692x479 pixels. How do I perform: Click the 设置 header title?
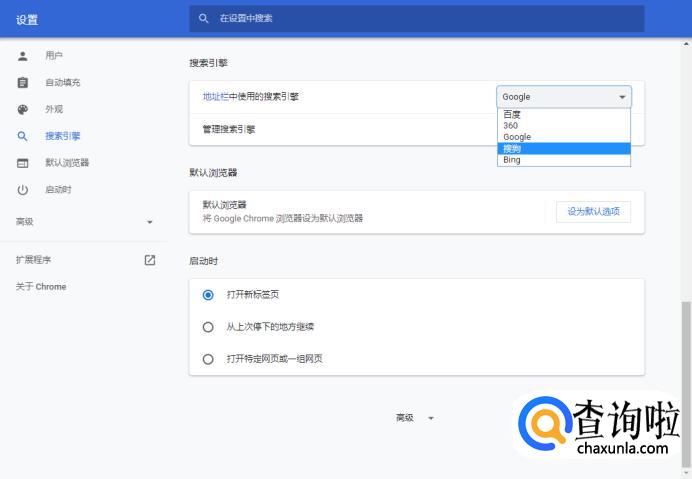[27, 20]
